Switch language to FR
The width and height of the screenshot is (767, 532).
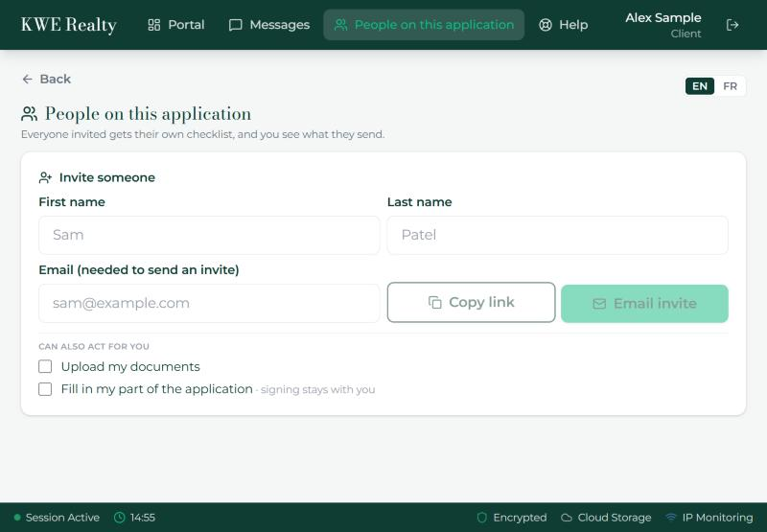click(x=730, y=86)
